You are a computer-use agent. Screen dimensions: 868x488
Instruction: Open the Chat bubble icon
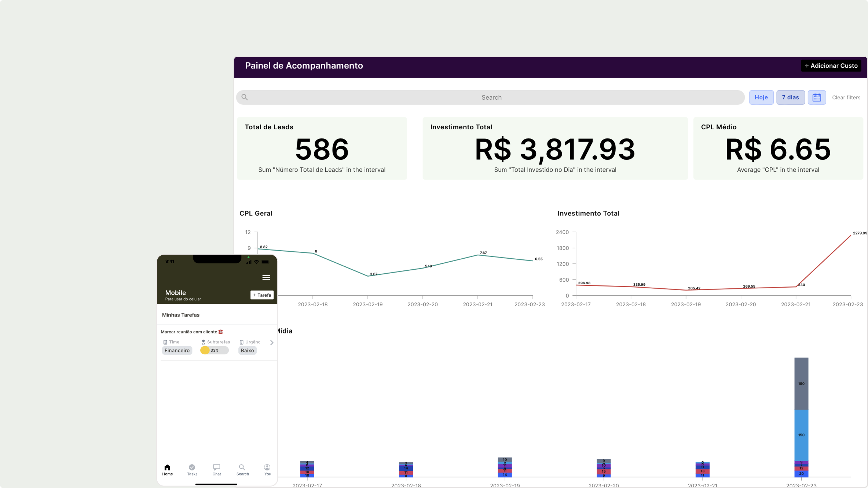coord(217,467)
